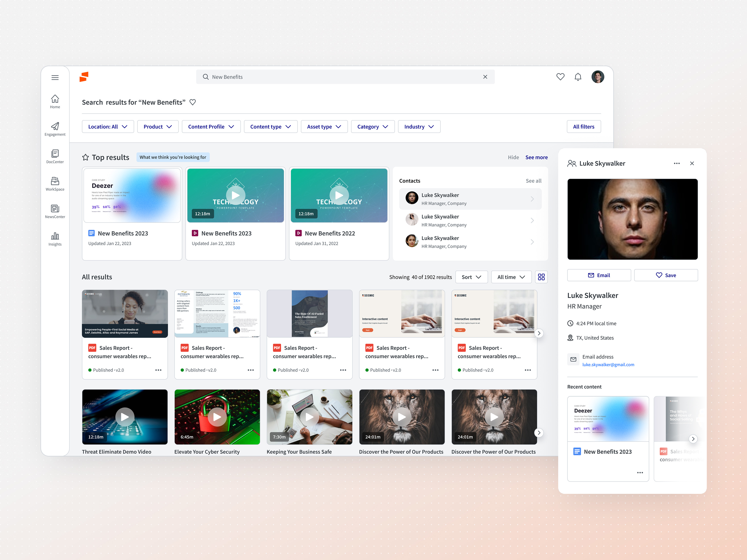Open the notifications bell

578,77
